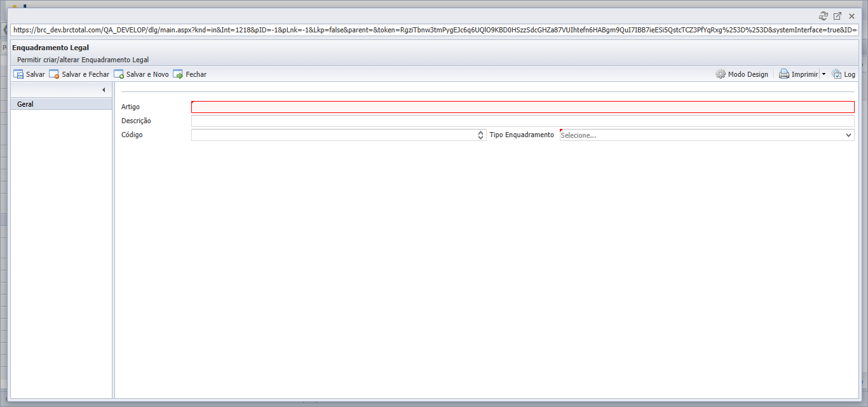
Task: Choose Salvar e Fechar in the toolbar
Action: pyautogui.click(x=79, y=74)
